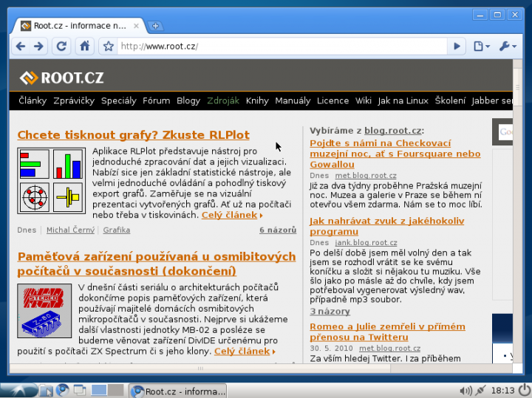Image resolution: width=532 pixels, height=398 pixels.
Task: Select the Root.cz taskbar window button
Action: pos(178,391)
